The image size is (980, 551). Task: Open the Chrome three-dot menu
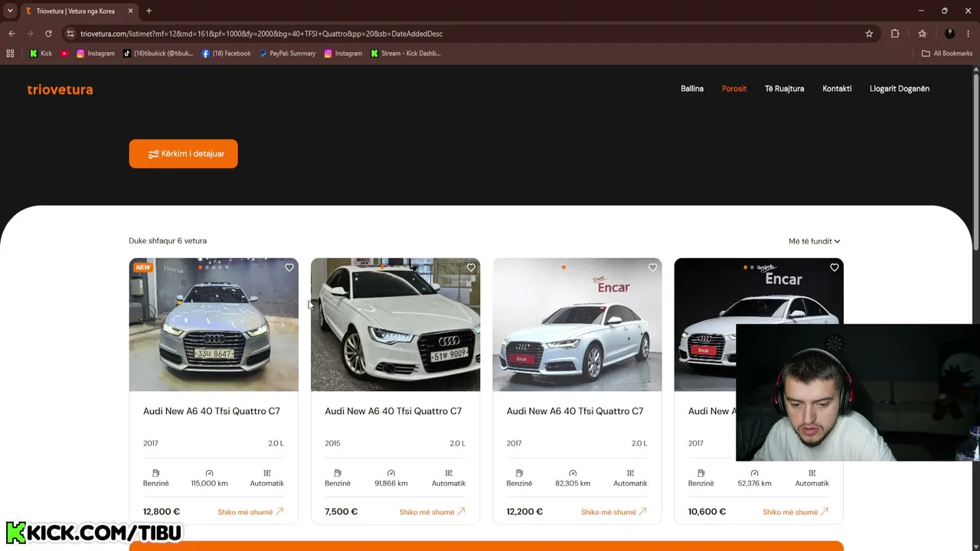(x=969, y=34)
